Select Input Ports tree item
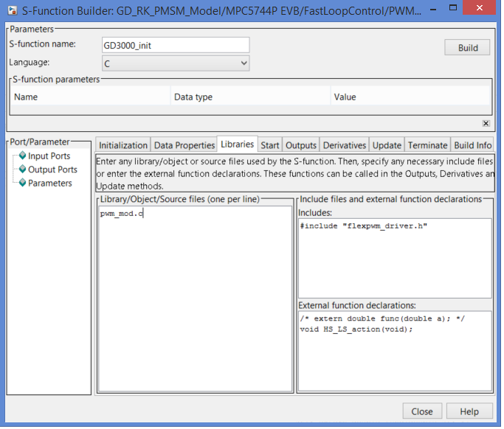The image size is (504, 429). [x=49, y=156]
